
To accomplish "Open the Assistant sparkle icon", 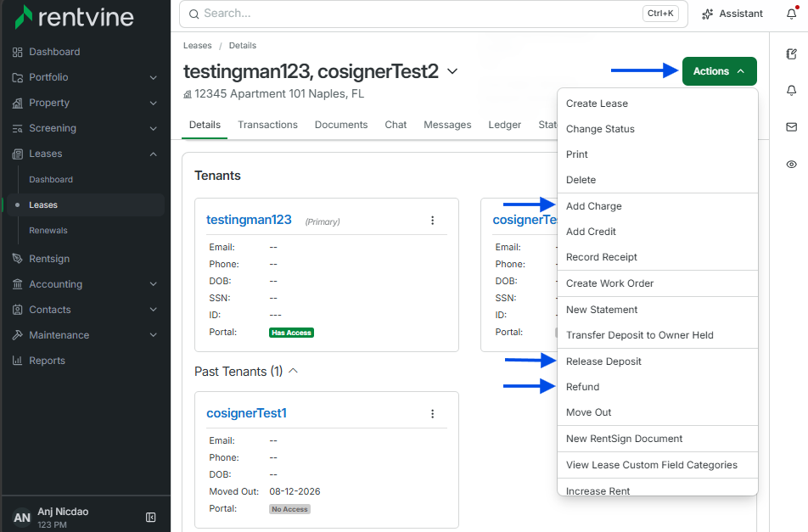I will pyautogui.click(x=708, y=14).
